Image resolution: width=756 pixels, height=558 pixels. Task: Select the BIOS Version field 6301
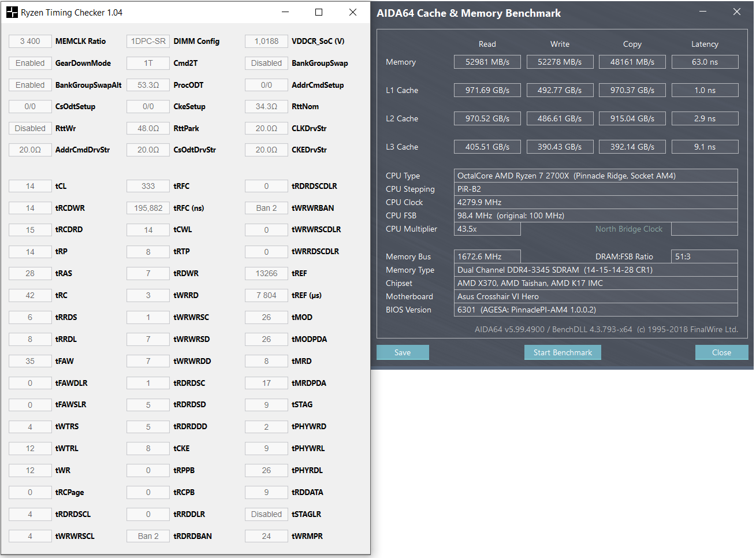596,310
